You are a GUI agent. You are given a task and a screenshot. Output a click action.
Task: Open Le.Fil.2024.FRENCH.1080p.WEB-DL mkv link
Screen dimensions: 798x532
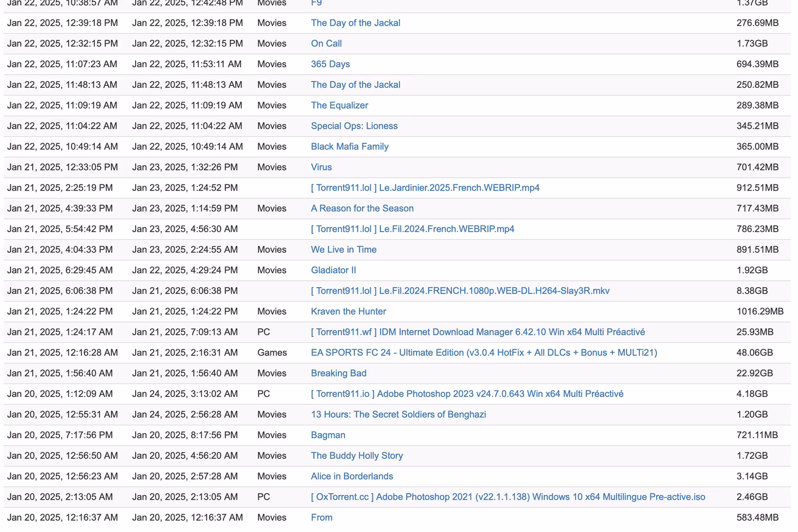[x=460, y=291]
